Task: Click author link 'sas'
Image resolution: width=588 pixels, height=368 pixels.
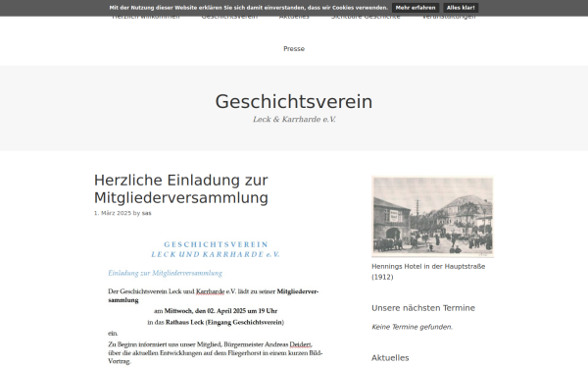Action: click(147, 213)
